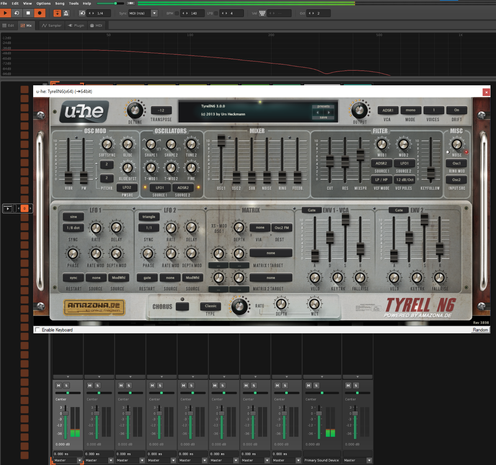The width and height of the screenshot is (496, 465).
Task: Click the Random button
Action: (x=480, y=330)
